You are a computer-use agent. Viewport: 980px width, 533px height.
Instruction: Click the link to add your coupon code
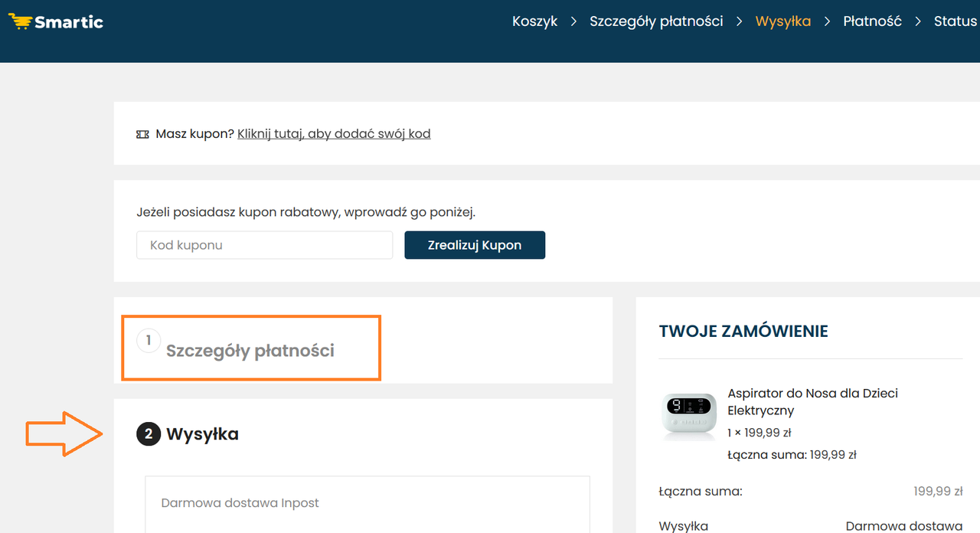(334, 134)
